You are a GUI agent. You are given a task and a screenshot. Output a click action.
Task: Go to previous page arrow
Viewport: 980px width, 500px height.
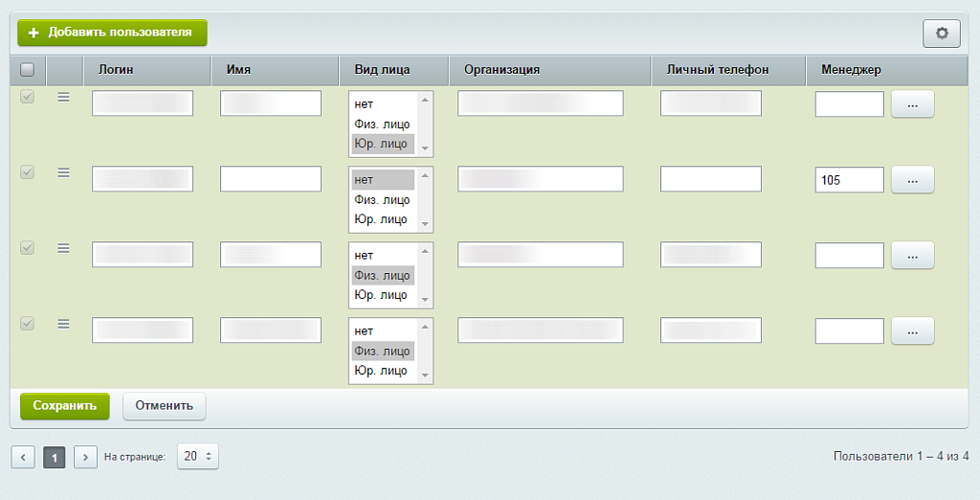click(x=23, y=458)
